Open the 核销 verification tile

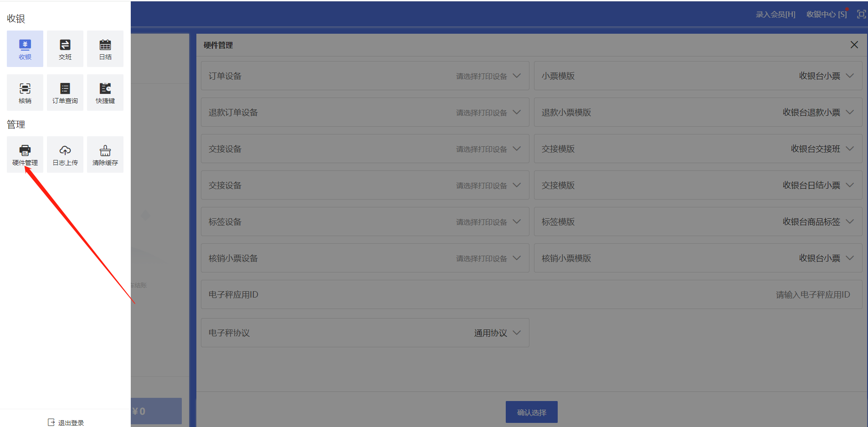25,93
